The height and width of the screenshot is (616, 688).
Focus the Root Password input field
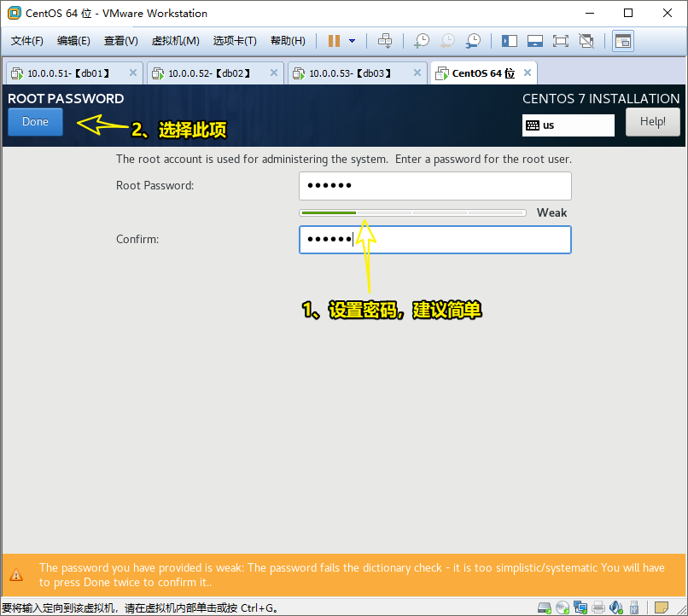[434, 186]
